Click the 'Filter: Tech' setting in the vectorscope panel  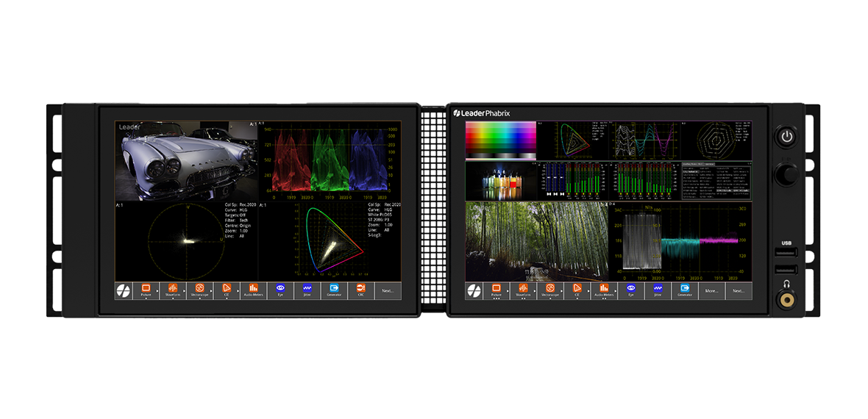235,221
